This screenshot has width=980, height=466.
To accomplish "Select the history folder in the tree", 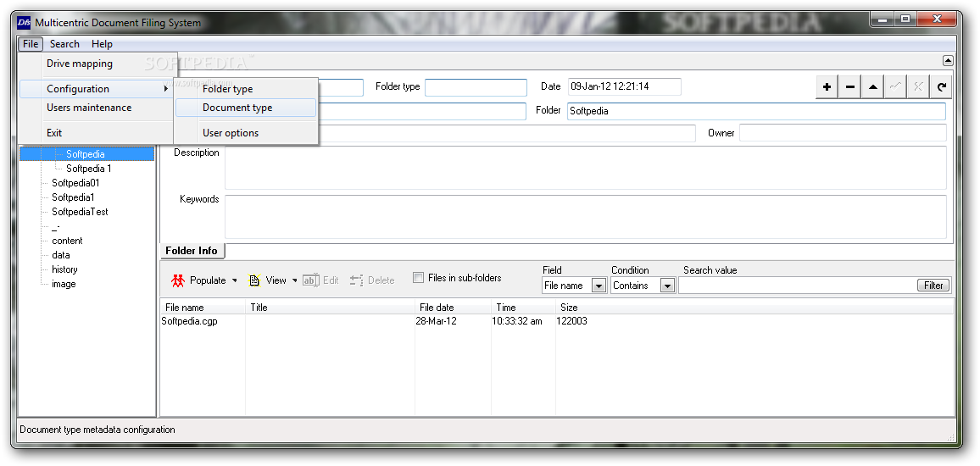I will [x=64, y=269].
